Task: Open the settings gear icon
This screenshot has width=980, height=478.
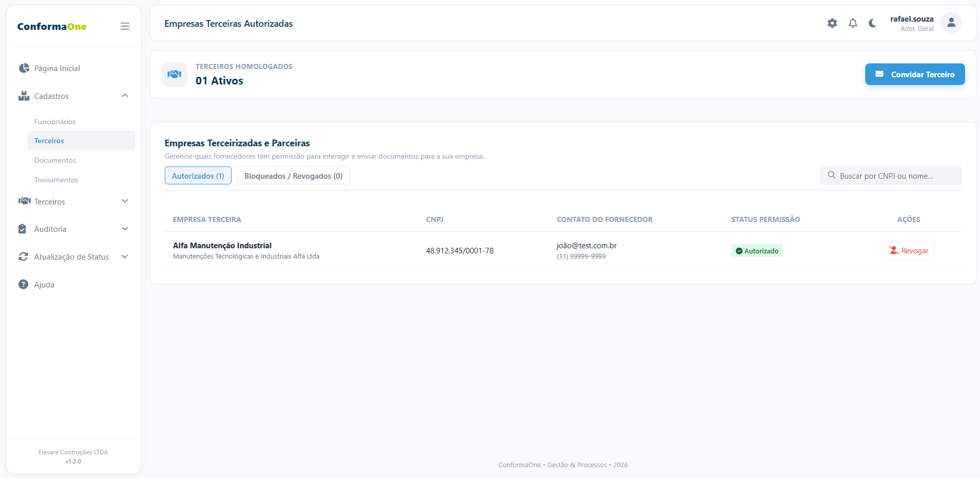Action: pyautogui.click(x=832, y=23)
